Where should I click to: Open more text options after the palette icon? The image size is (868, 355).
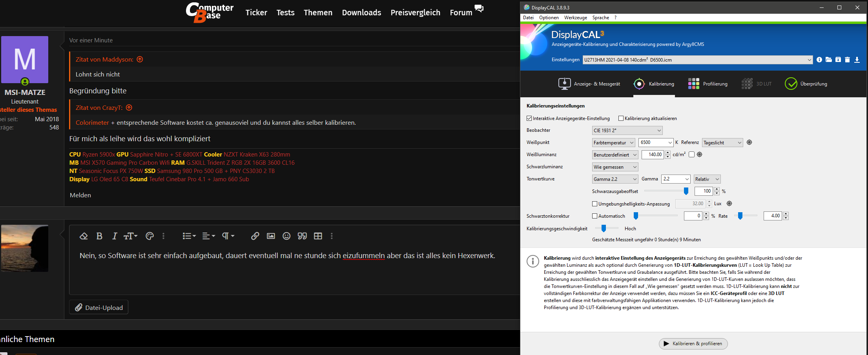(x=163, y=236)
